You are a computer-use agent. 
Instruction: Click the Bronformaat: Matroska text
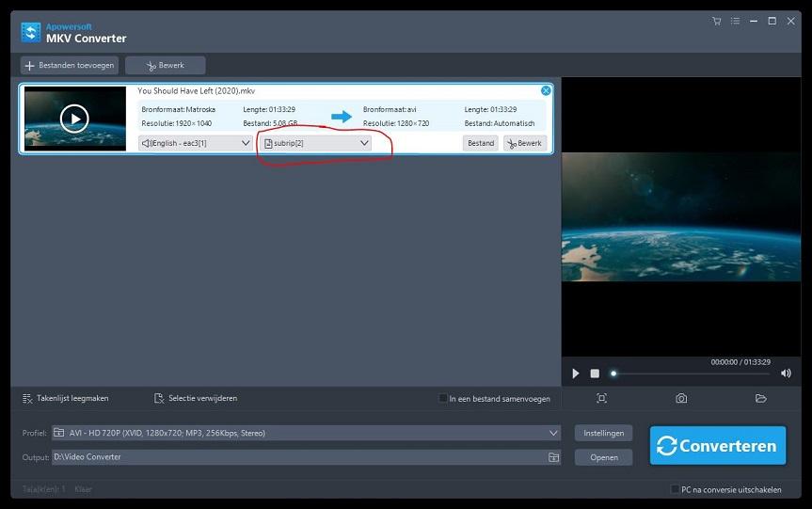178,109
